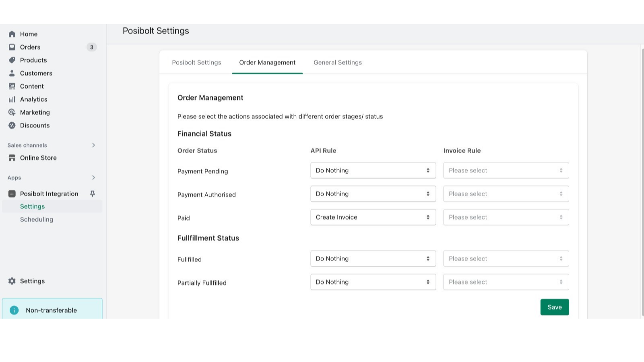Click the Fullfillment Status heading
This screenshot has height=362, width=644.
(x=208, y=238)
